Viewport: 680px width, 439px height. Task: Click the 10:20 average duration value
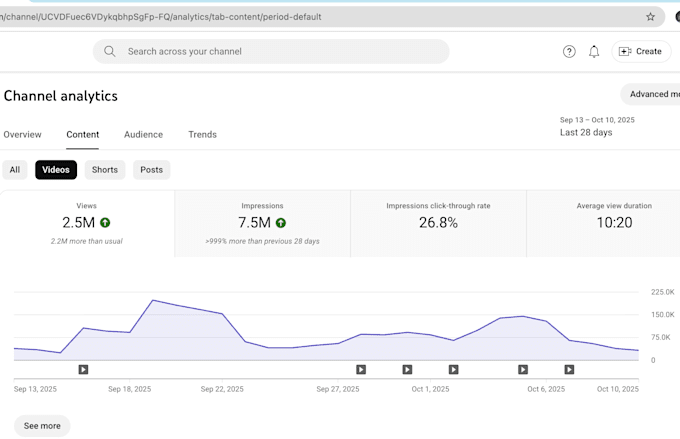614,223
